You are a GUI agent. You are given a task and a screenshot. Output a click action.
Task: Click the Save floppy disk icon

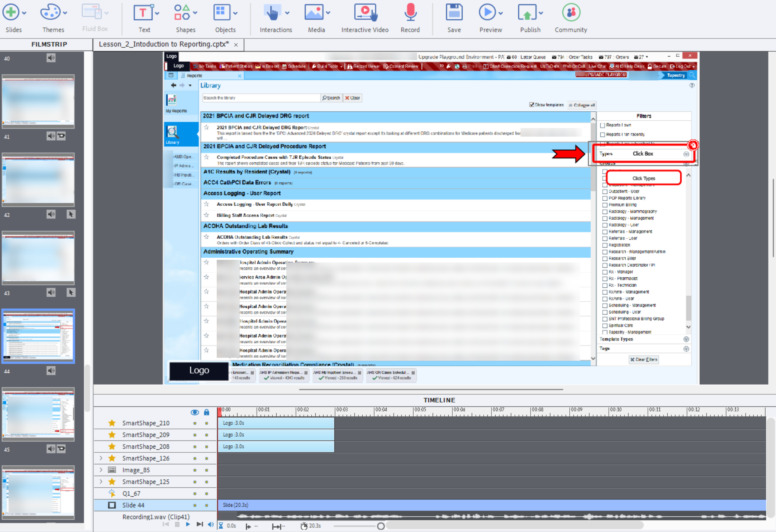click(x=454, y=13)
